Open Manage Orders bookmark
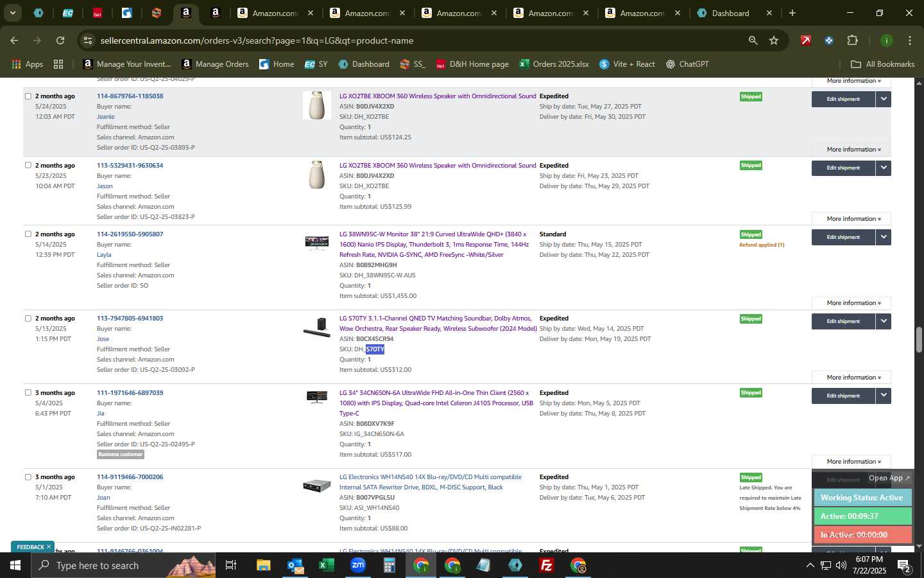This screenshot has height=578, width=924. (x=215, y=64)
